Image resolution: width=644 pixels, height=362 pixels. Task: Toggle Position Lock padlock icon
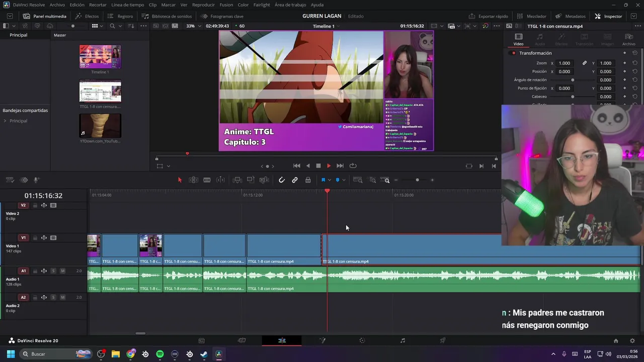308,180
